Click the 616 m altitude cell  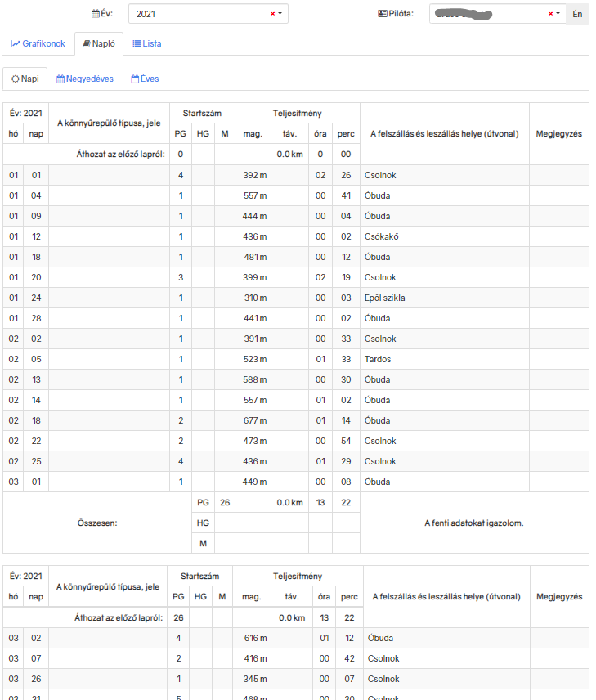(254, 638)
